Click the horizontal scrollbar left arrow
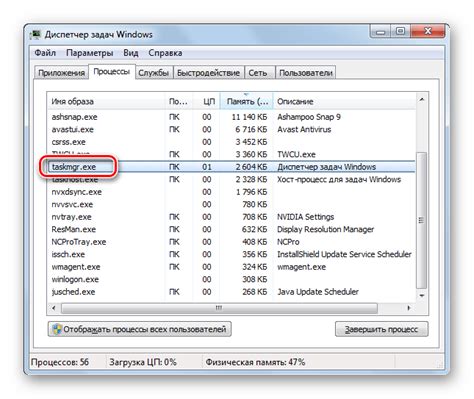The width and height of the screenshot is (474, 399). 54,308
